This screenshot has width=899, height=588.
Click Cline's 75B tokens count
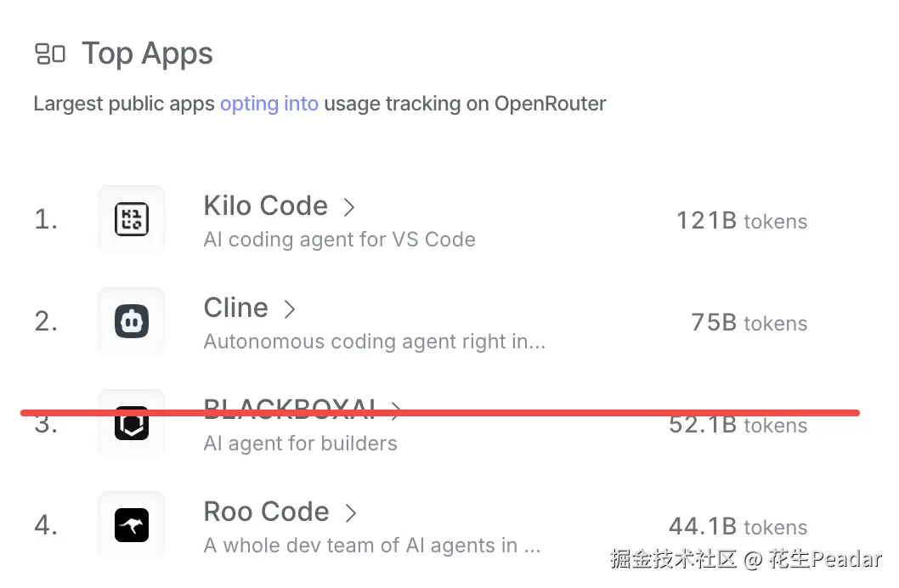749,323
